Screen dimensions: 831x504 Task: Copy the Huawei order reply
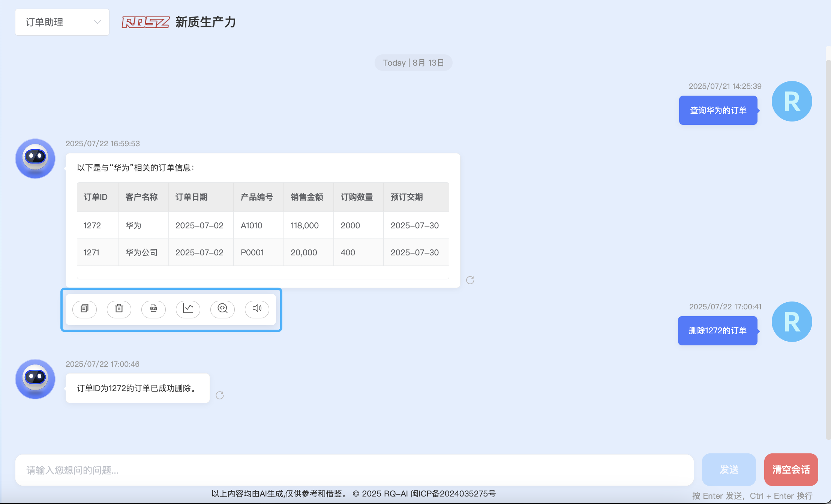point(84,309)
